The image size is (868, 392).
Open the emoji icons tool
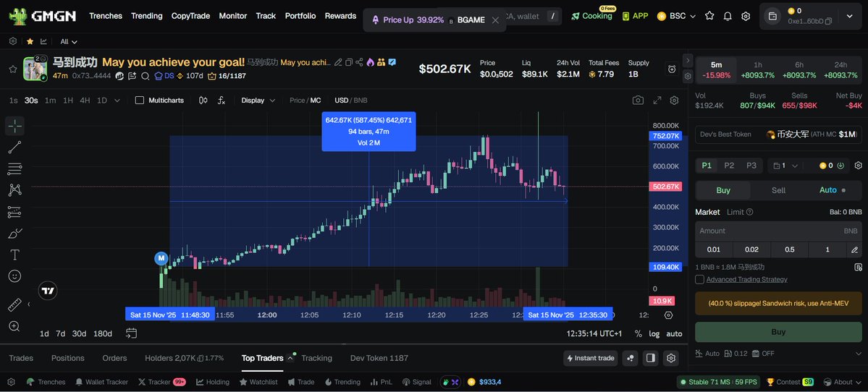click(x=15, y=276)
